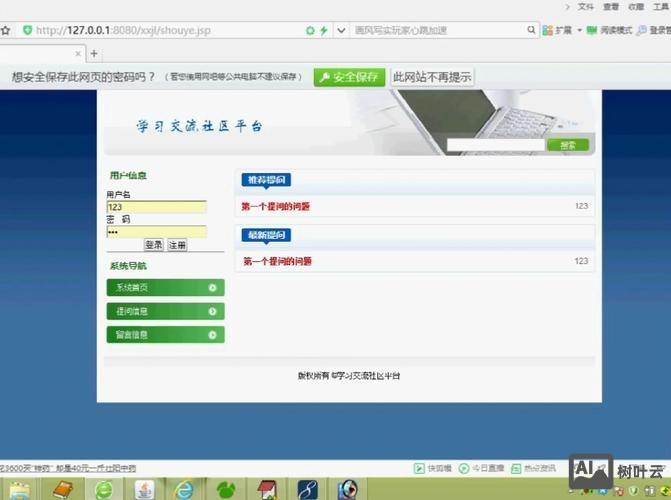Image resolution: width=671 pixels, height=500 pixels.
Task: Click the green 安全保存 button
Action: [x=349, y=76]
